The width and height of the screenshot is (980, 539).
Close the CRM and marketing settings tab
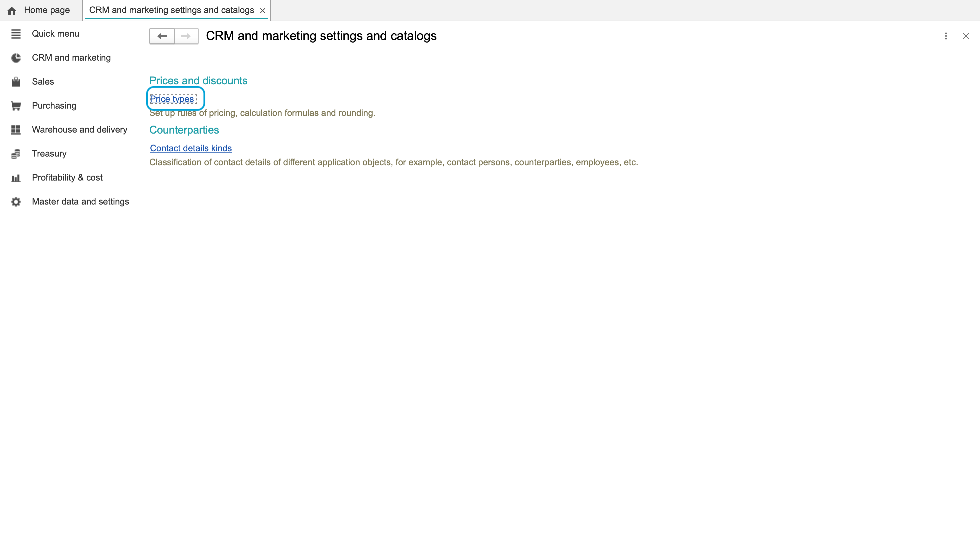point(263,11)
